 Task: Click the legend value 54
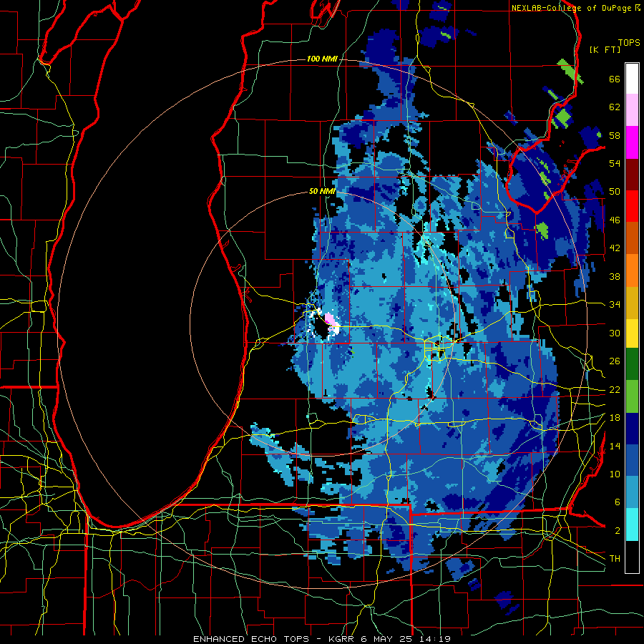click(615, 163)
